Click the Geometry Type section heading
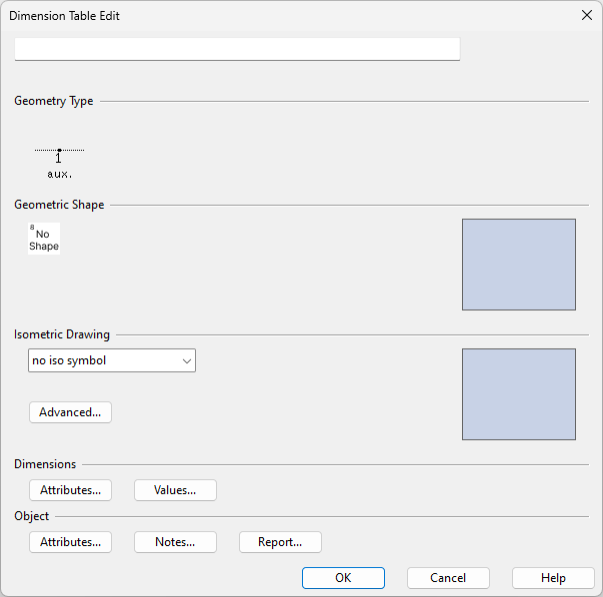This screenshot has width=603, height=597. coord(54,101)
